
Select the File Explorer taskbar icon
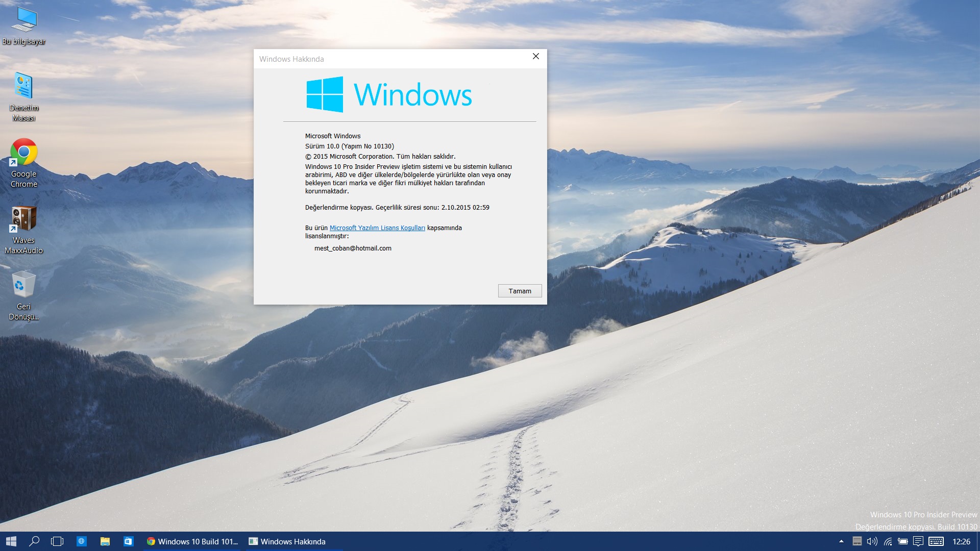(x=104, y=541)
